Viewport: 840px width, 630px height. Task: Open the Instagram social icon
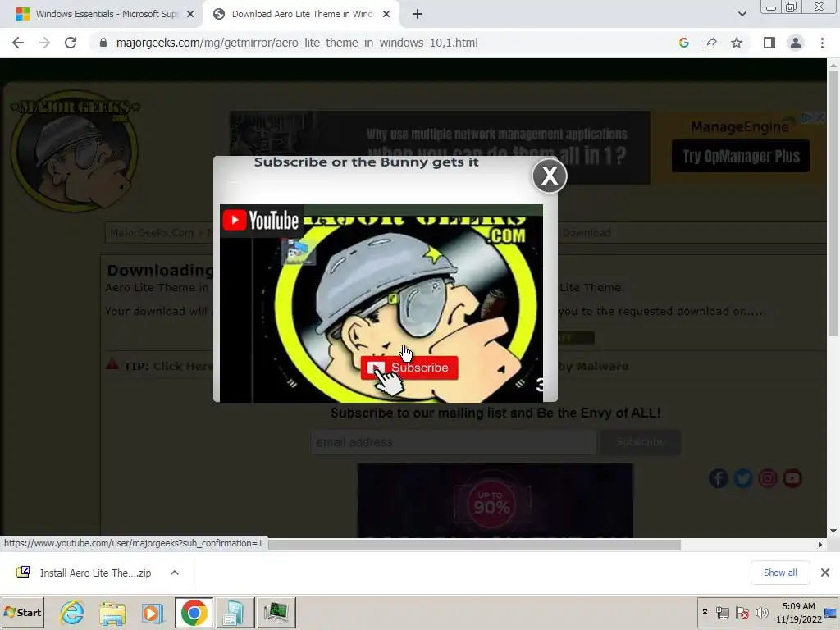click(x=768, y=478)
